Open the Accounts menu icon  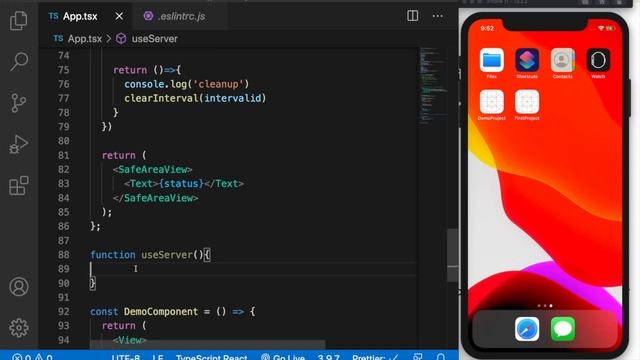(x=19, y=287)
